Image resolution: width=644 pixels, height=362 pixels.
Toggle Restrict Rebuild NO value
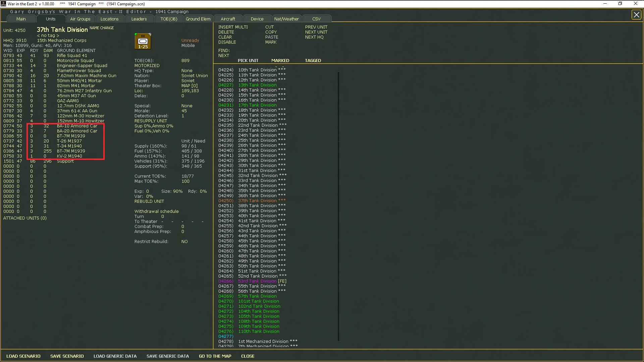[184, 242]
